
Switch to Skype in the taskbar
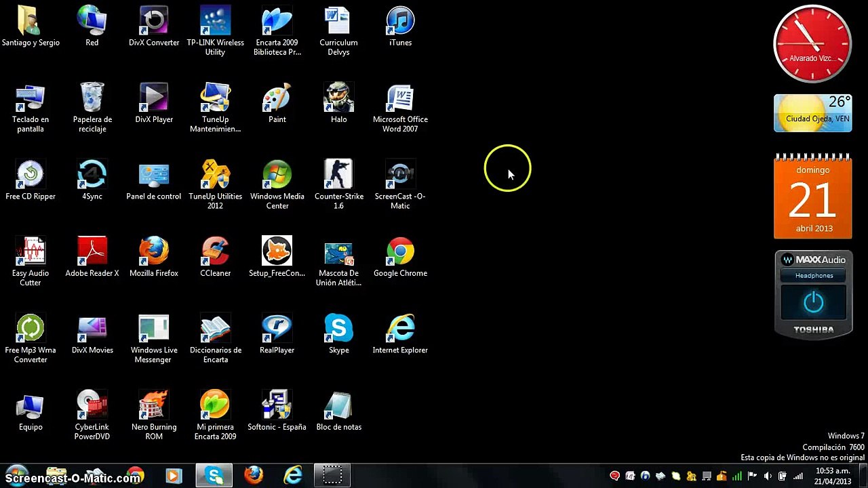tap(214, 476)
